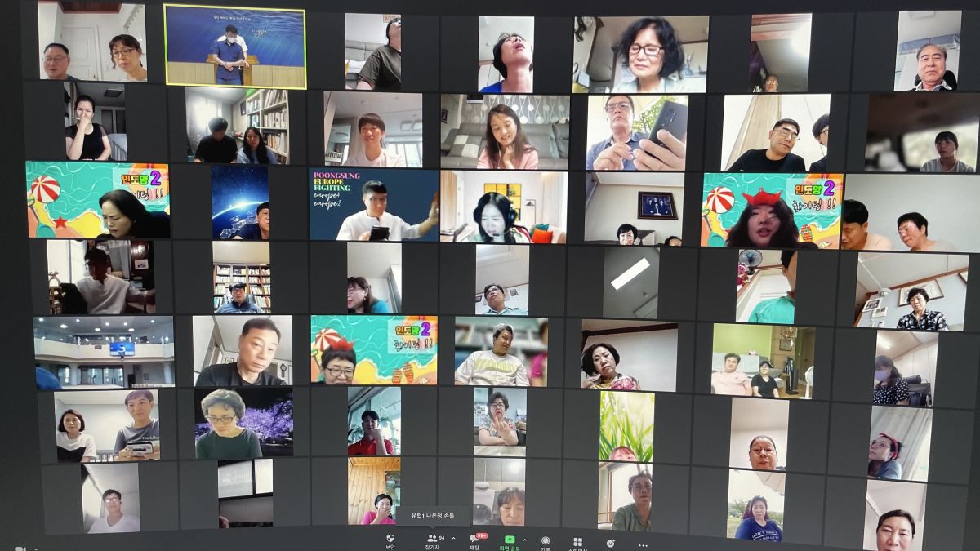Click the green Share Screen (화면 공유) icon
The image size is (980, 551).
510,540
